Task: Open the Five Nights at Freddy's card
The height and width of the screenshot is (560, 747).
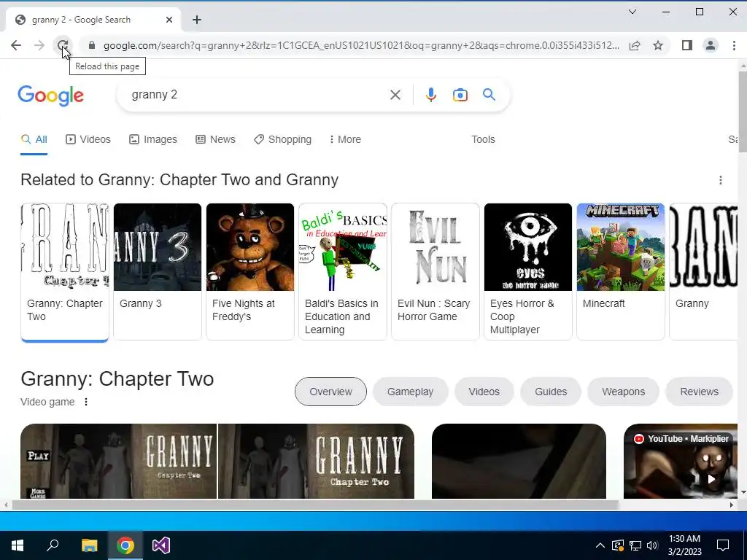Action: [250, 271]
